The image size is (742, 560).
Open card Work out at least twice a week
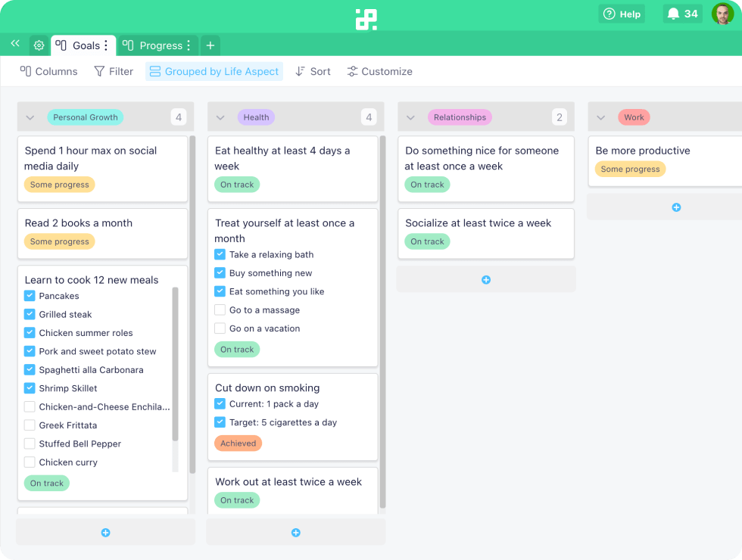293,490
